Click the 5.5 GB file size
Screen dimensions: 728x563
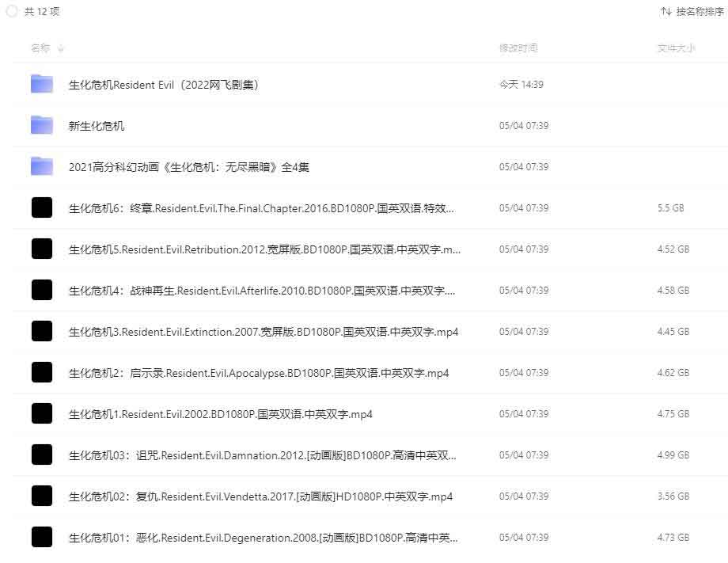click(670, 208)
